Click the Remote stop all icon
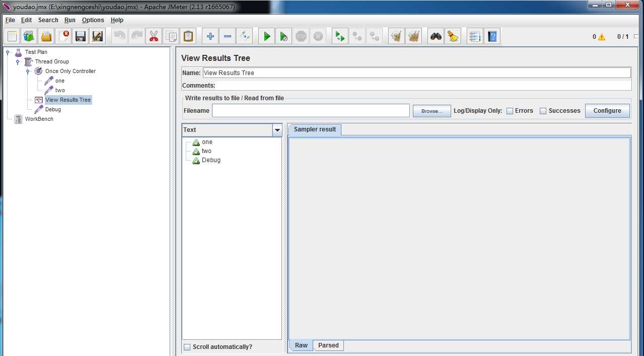Image resolution: width=644 pixels, height=356 pixels. (357, 36)
